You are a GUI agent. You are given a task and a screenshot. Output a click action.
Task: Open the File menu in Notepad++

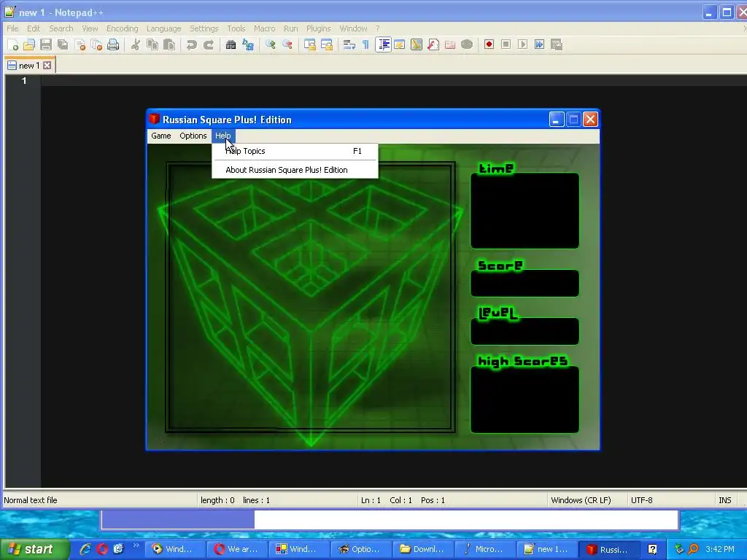click(12, 28)
